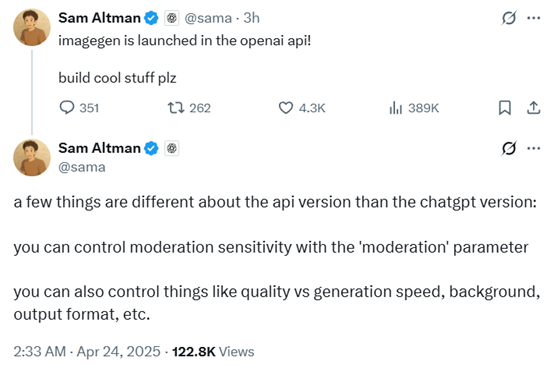Screen dimensions: 554x368
Task: Click the @sama handle below second name
Action: [82, 167]
